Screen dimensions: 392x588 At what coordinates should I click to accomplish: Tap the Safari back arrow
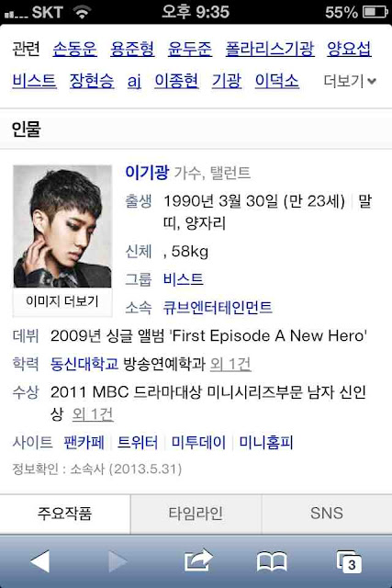pos(40,561)
